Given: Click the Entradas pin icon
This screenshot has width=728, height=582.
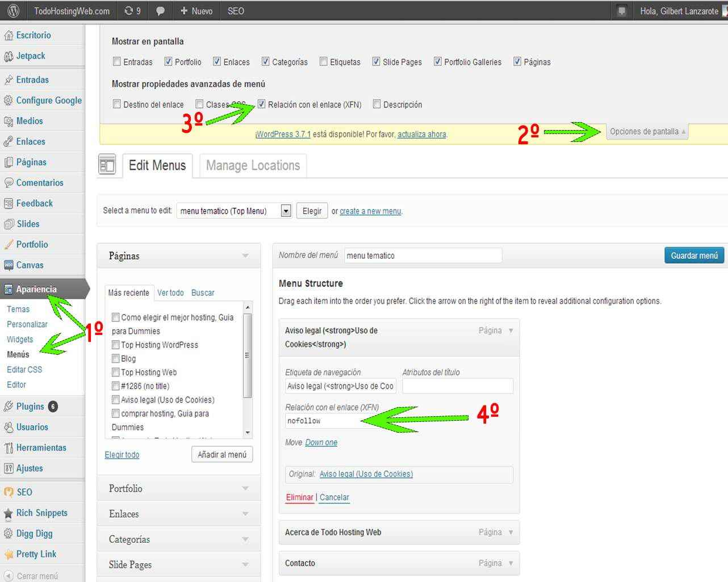Looking at the screenshot, I should pos(9,80).
